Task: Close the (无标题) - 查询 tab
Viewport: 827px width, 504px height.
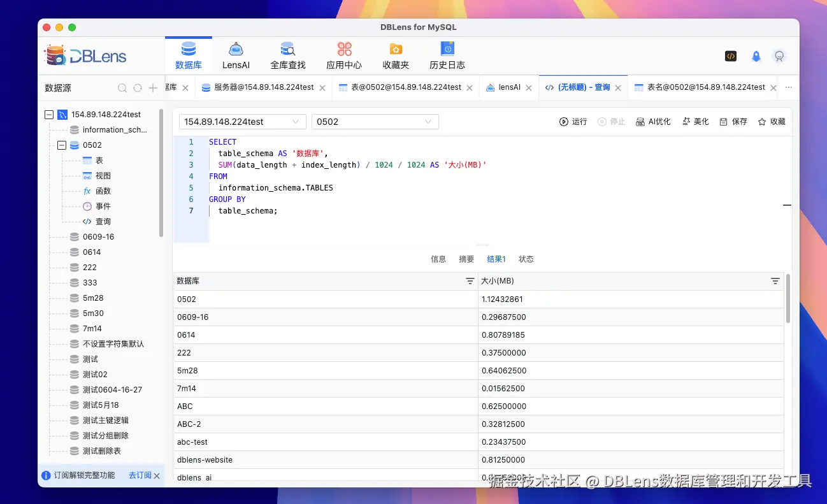Action: point(618,88)
